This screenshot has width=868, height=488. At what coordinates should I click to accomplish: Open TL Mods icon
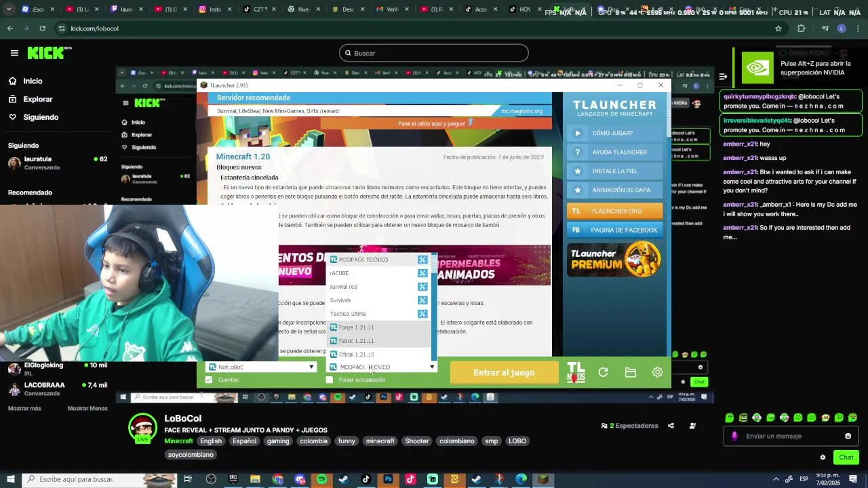pos(576,372)
